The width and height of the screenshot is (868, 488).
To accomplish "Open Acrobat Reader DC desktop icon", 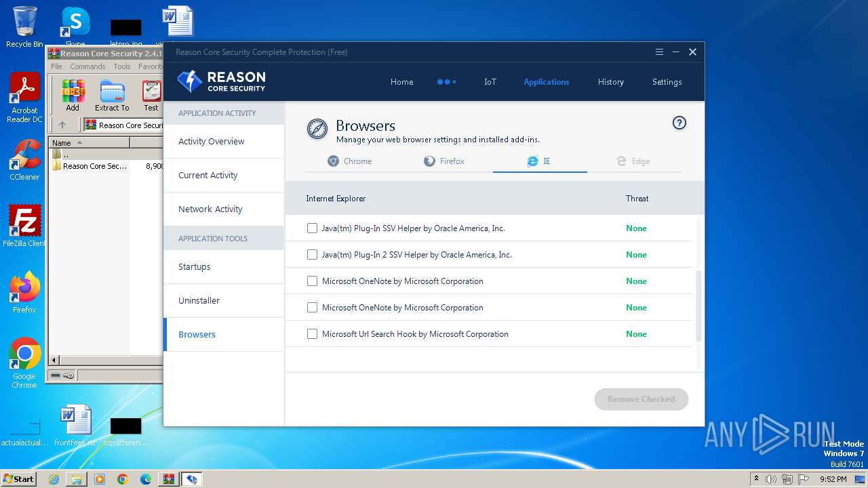I will [x=24, y=98].
